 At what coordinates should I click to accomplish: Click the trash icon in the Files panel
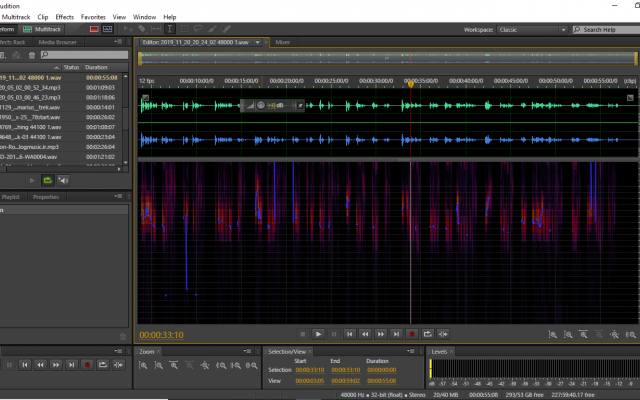coord(32,55)
